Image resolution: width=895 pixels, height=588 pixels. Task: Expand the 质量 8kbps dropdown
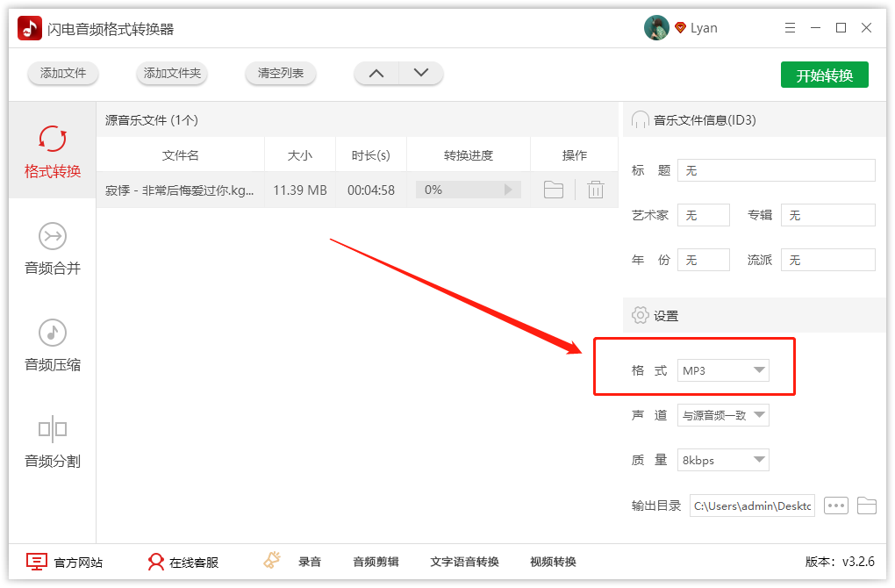coord(723,460)
